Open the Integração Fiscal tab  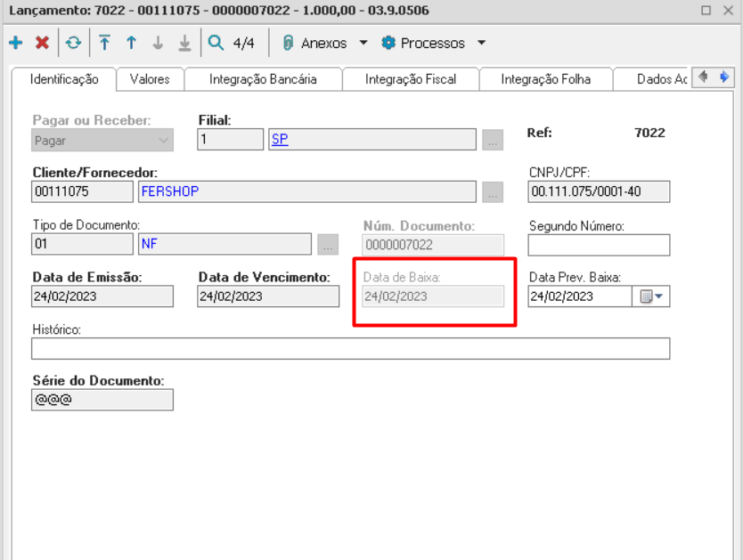point(411,79)
